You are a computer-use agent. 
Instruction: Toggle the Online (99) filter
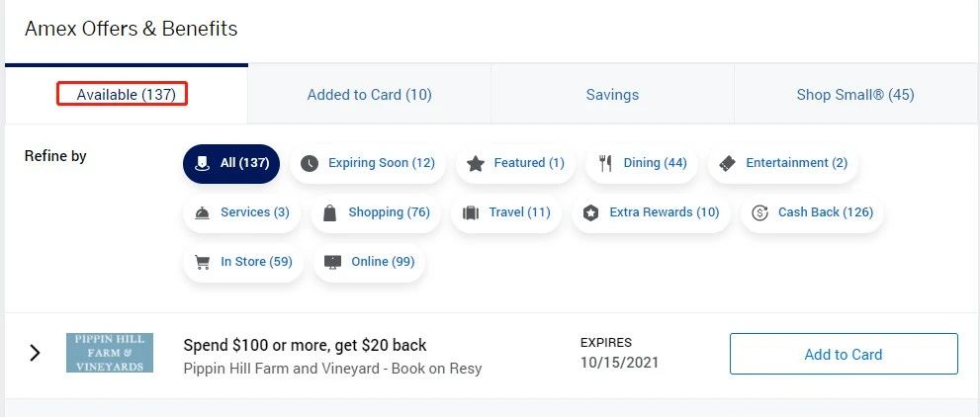(x=370, y=262)
